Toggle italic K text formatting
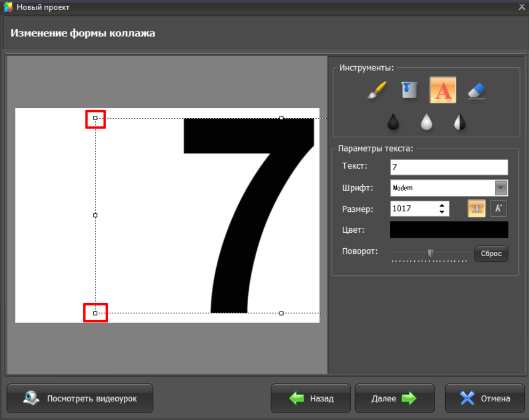Image resolution: width=529 pixels, height=420 pixels. pyautogui.click(x=499, y=209)
